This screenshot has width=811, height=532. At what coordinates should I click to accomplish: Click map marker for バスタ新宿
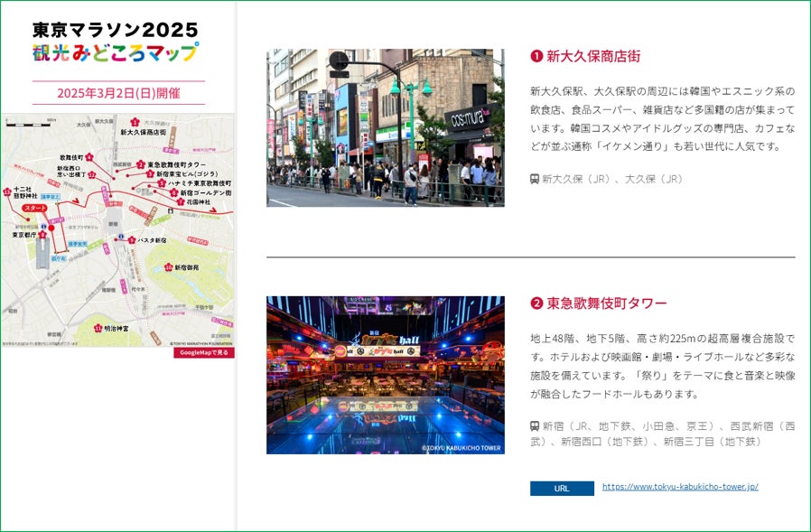point(131,240)
